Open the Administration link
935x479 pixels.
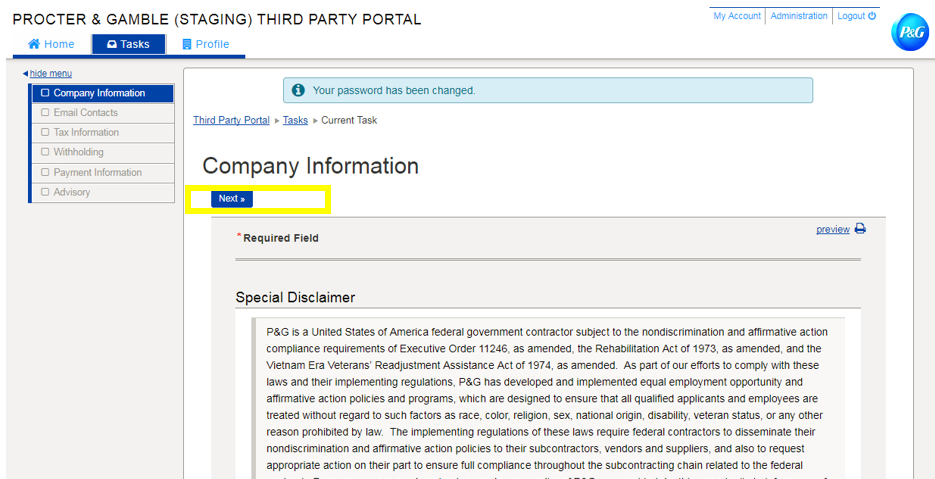799,16
